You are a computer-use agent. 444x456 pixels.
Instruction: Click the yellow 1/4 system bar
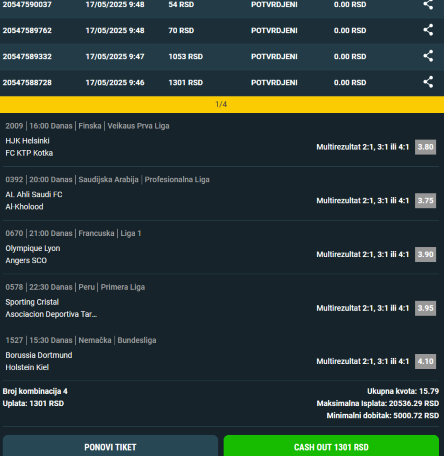point(222,104)
